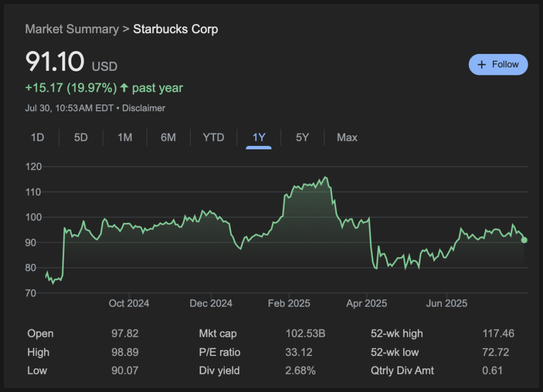The image size is (543, 392).
Task: Click the 52-wk high value 117.46
Action: (x=498, y=334)
